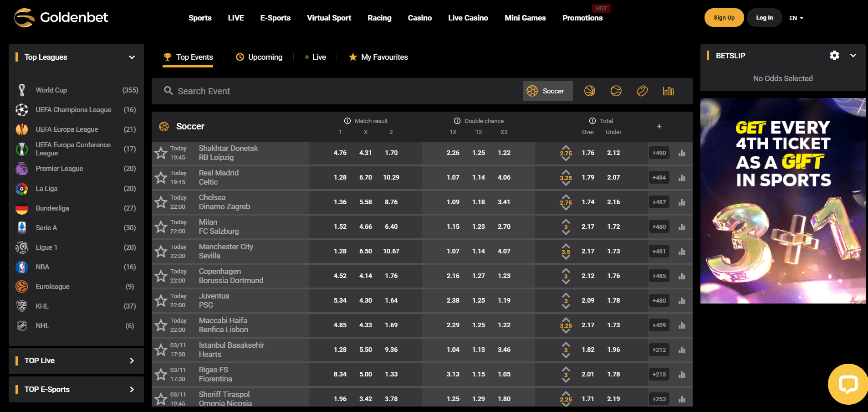Open the Casino menu

[420, 18]
